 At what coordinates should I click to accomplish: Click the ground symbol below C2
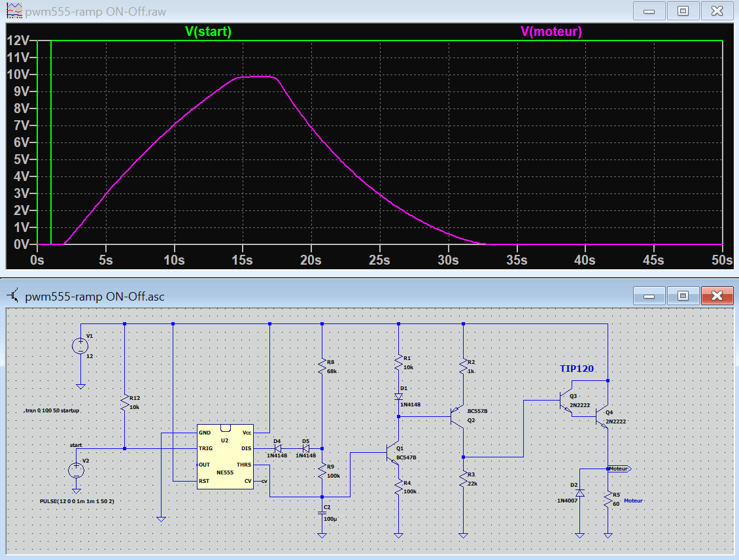click(x=322, y=536)
